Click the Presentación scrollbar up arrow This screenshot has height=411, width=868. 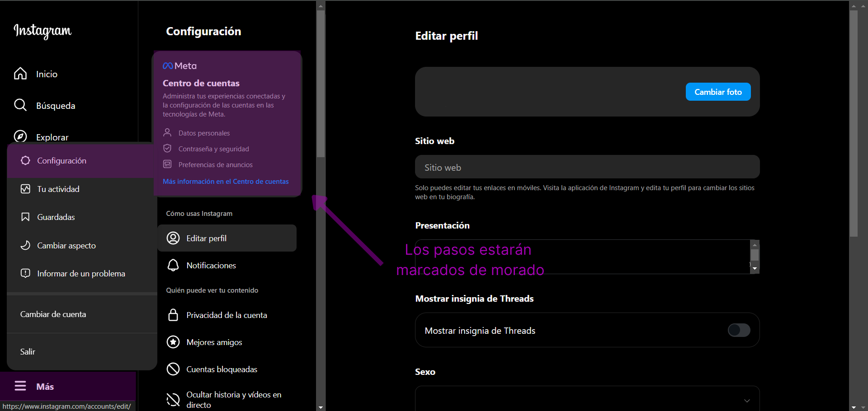click(x=755, y=244)
